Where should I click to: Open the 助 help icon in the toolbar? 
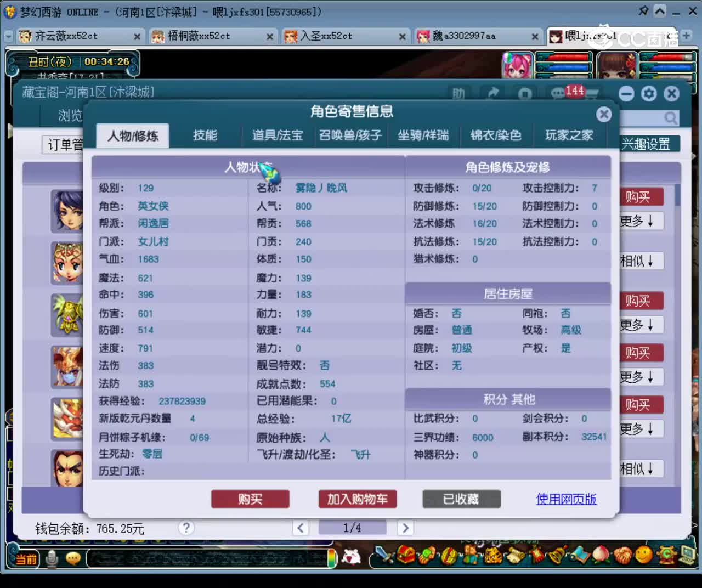point(460,94)
